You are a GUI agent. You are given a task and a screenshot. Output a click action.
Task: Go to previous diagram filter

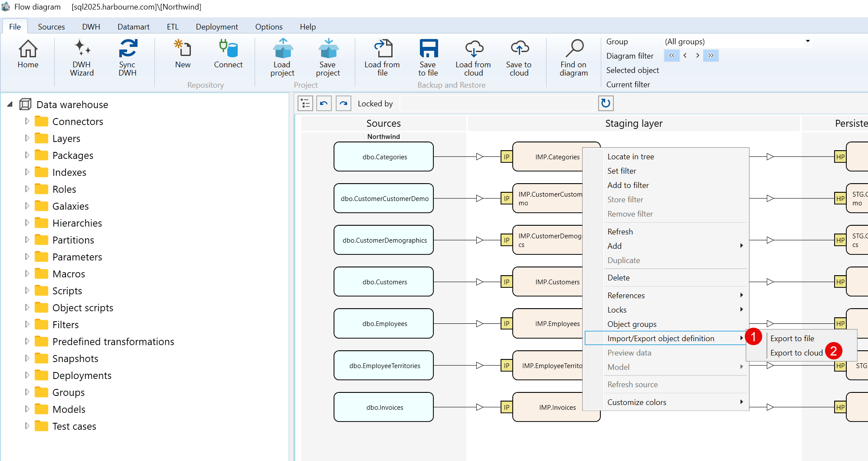click(685, 56)
